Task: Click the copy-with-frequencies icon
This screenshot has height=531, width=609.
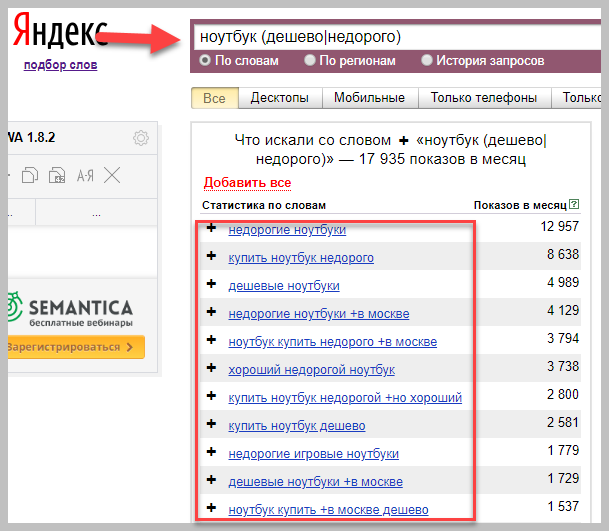Action: coord(57,176)
